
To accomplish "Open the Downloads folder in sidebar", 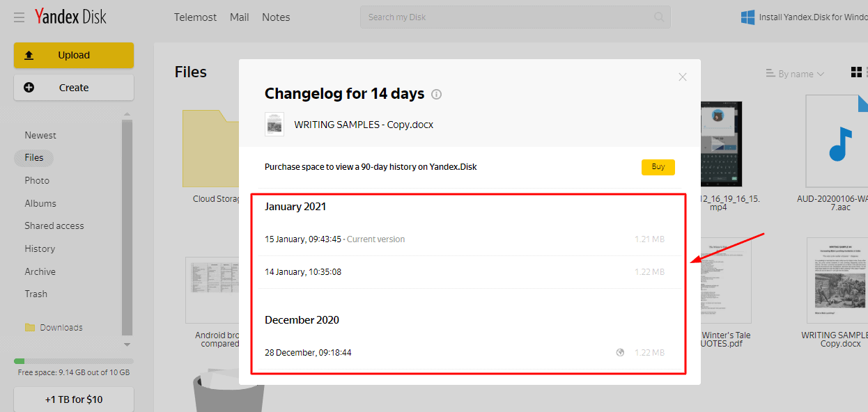I will pos(61,328).
